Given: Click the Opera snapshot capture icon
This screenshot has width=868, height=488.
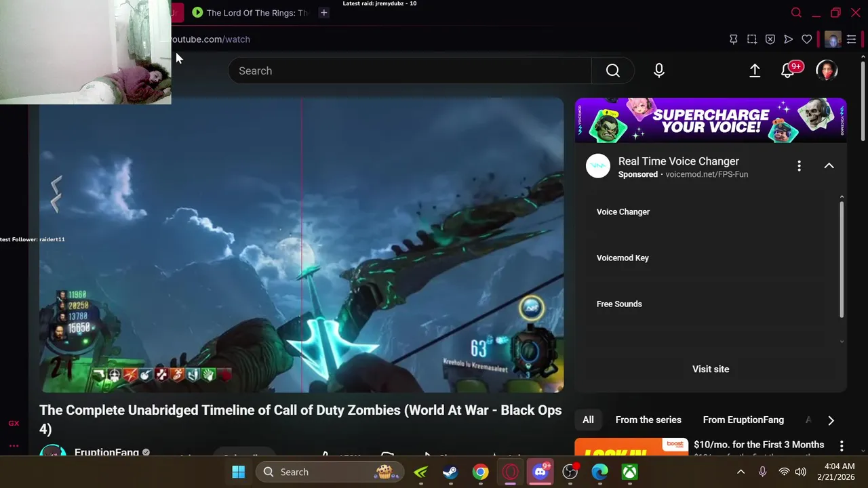Looking at the screenshot, I should click(752, 39).
